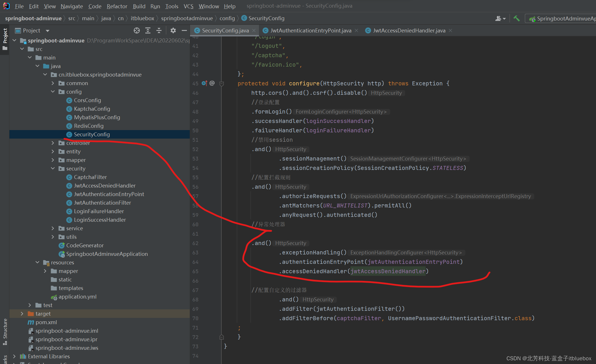Open the Refactor menu
The width and height of the screenshot is (596, 364).
117,6
